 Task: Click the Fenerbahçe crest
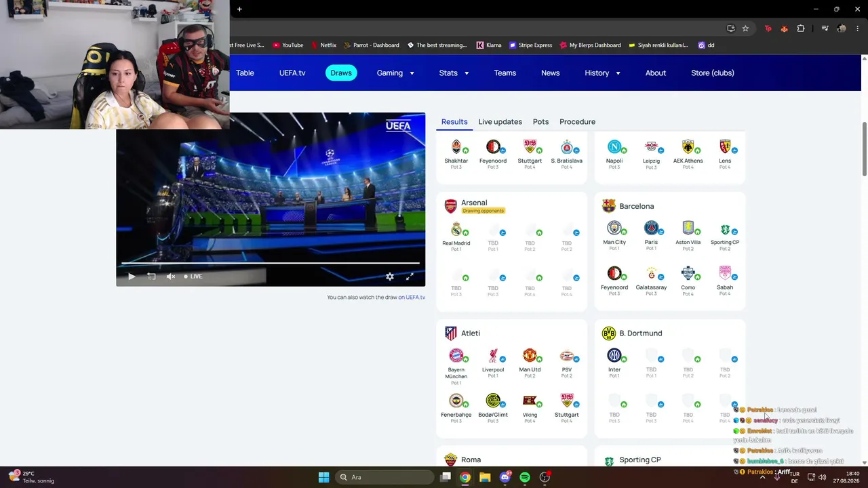point(456,401)
